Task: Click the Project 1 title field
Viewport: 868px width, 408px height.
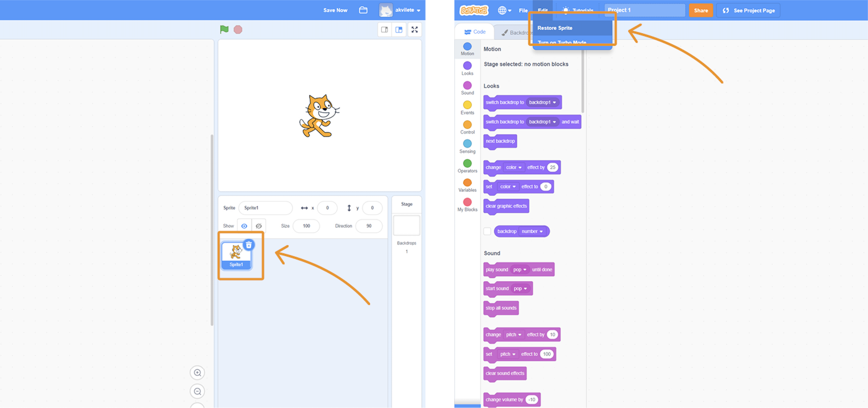Action: (x=644, y=10)
